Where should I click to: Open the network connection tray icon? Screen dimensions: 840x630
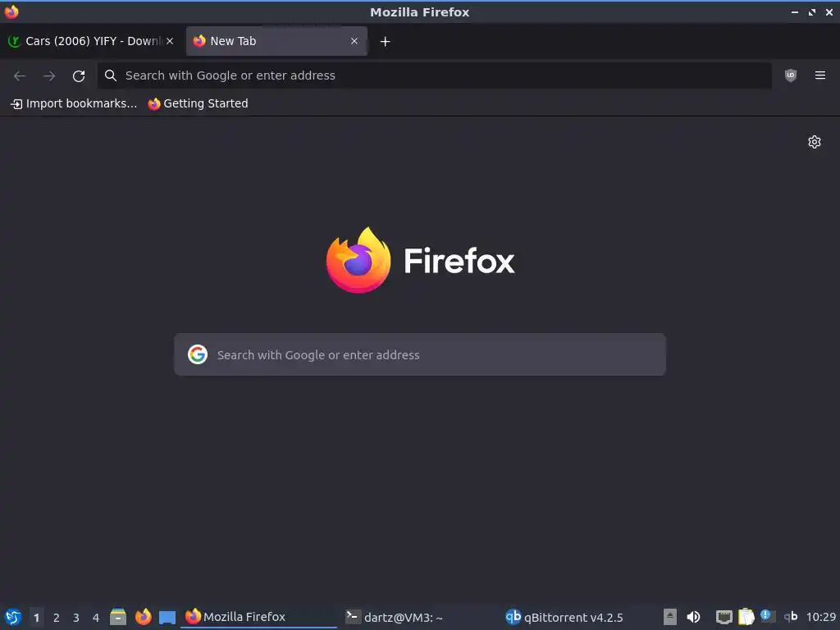click(724, 617)
